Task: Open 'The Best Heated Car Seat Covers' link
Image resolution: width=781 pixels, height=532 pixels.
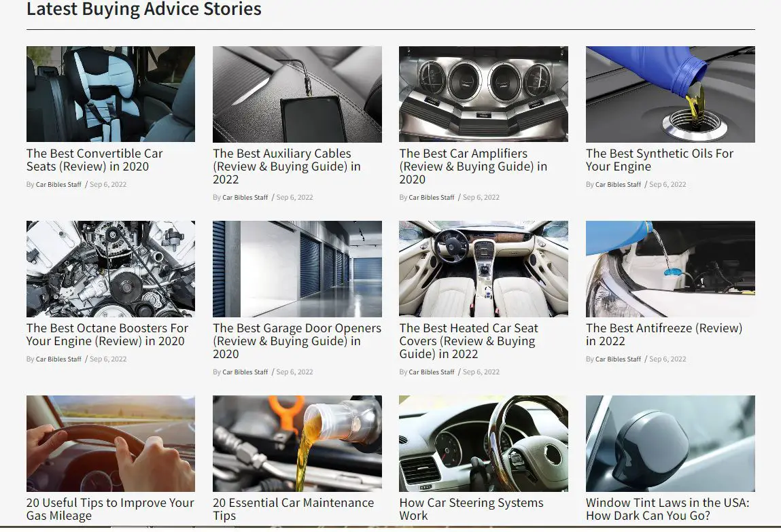Action: pos(469,341)
